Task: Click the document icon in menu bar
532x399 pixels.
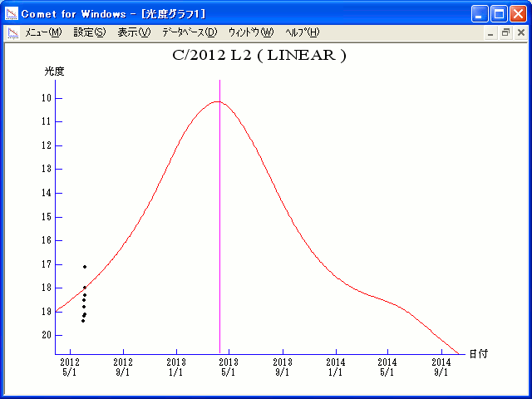Action: [13, 33]
